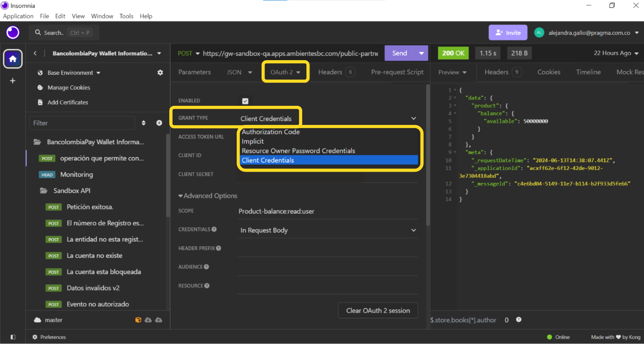Image resolution: width=644 pixels, height=344 pixels.
Task: Show help for HEADER PREFIX field
Action: point(219,248)
